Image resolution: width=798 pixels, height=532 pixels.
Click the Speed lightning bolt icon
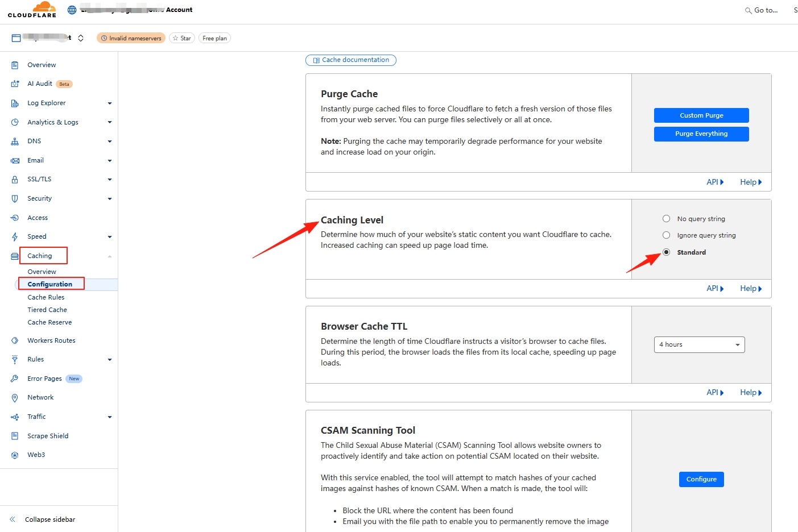coord(15,237)
